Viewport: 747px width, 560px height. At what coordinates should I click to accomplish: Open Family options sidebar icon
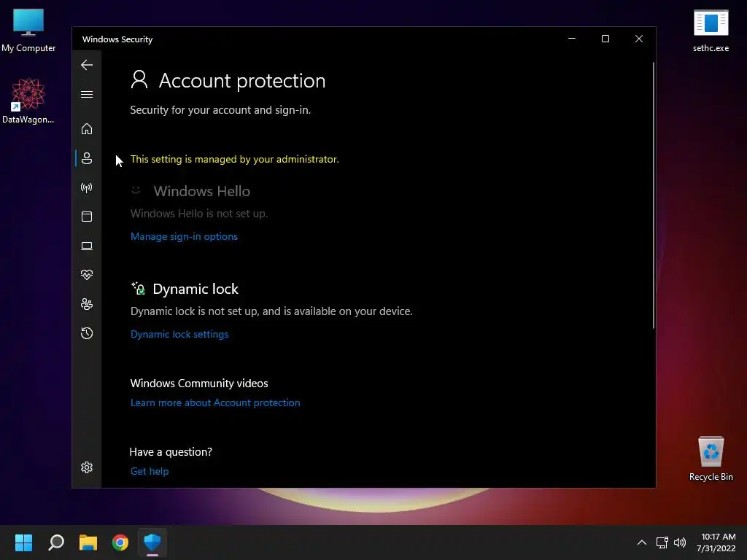click(87, 304)
